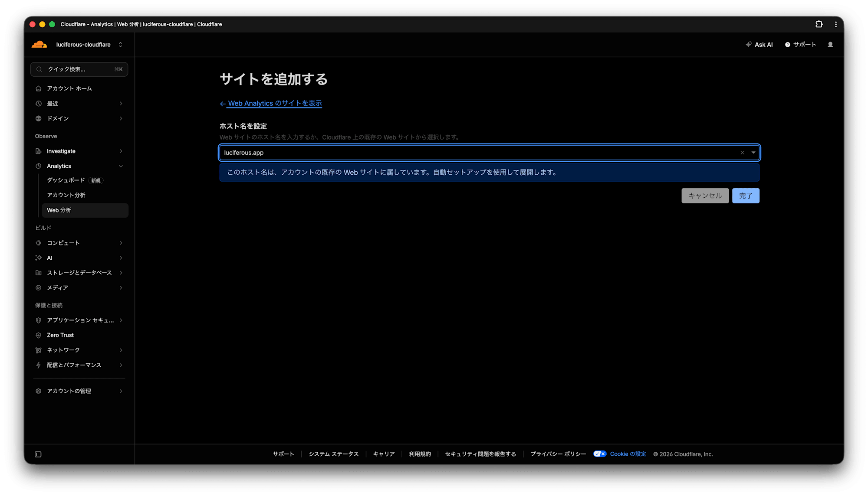Open システム ステータス footer link
Image resolution: width=868 pixels, height=496 pixels.
click(334, 454)
